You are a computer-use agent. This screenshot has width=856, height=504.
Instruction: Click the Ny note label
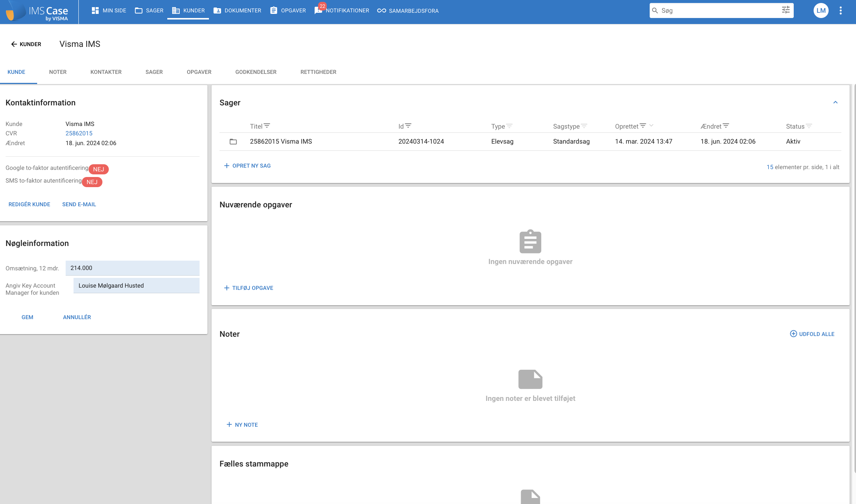coord(246,425)
